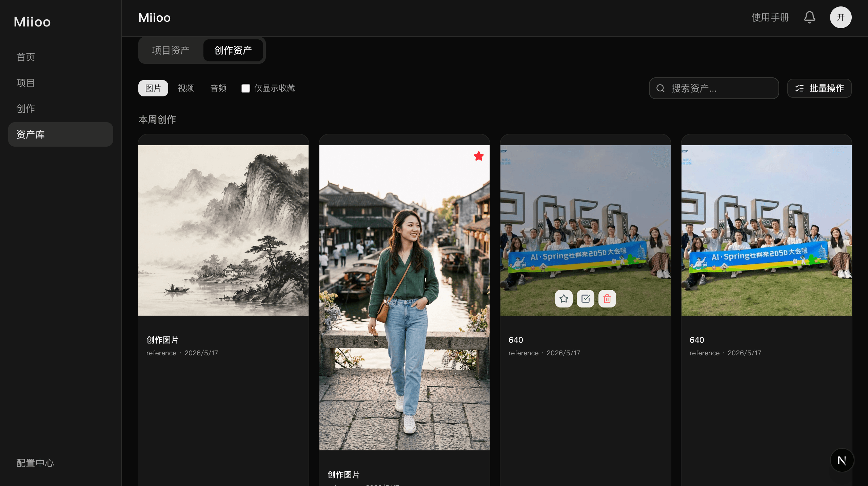Open the rightmost 640 group photo thumbnail

766,230
